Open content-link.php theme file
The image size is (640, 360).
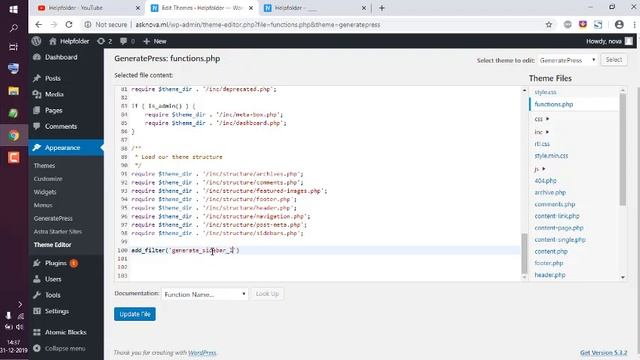click(x=557, y=216)
